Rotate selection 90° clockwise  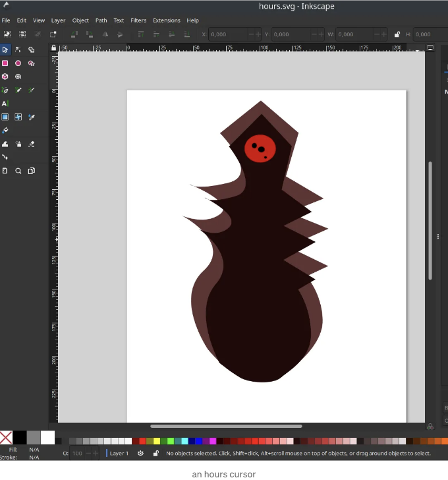[90, 34]
